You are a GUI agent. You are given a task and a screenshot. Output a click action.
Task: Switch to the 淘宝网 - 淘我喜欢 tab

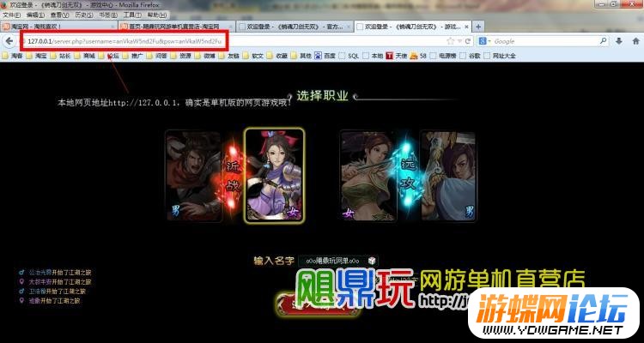[58, 27]
